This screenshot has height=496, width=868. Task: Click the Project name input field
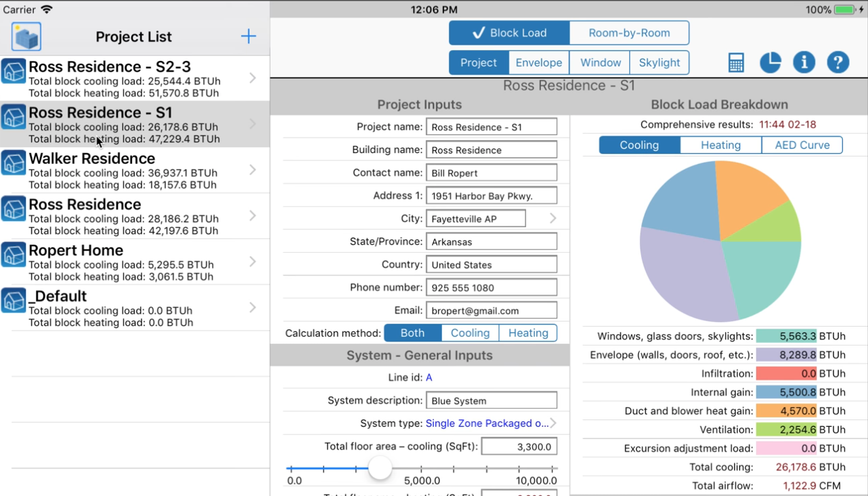492,127
